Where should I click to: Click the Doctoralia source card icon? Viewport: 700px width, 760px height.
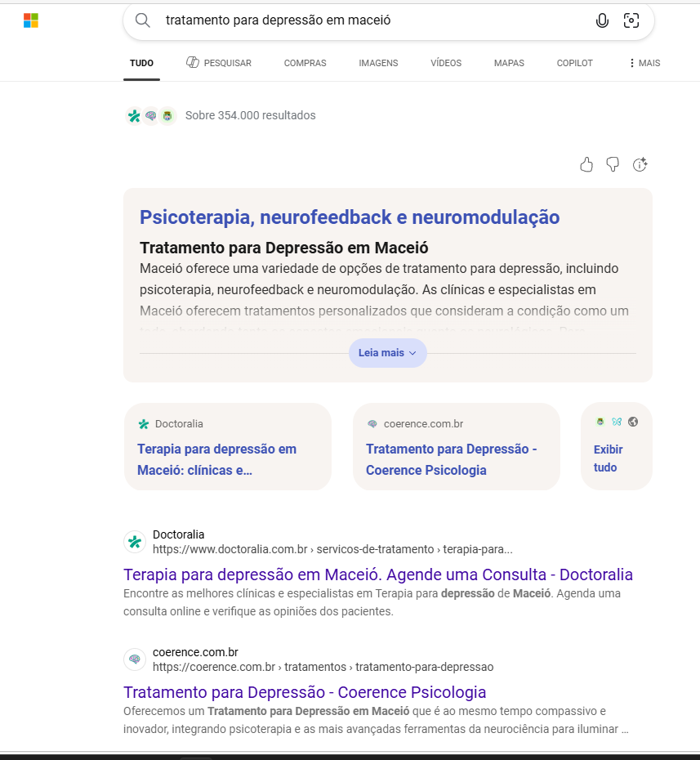[144, 424]
